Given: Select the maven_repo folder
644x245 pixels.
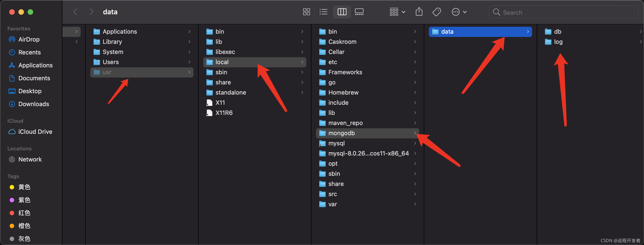Looking at the screenshot, I should 368,123.
